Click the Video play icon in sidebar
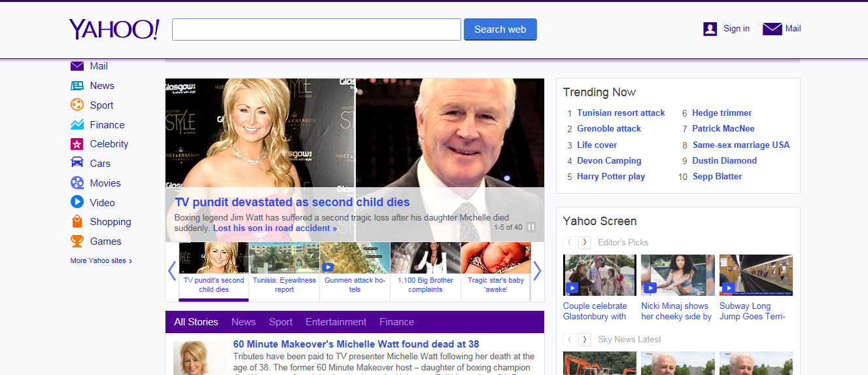Image resolution: width=868 pixels, height=375 pixels. point(77,202)
